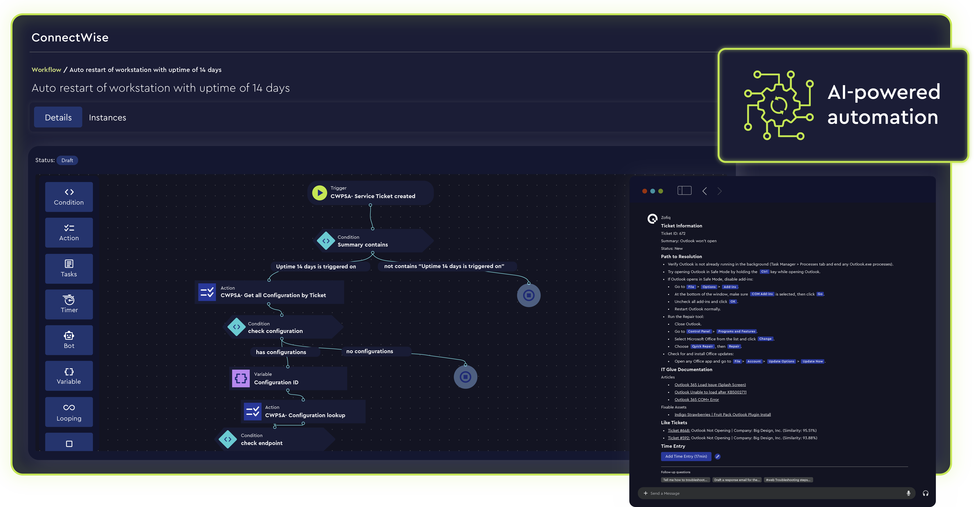Select the Bot block in sidebar
The image size is (980, 507).
click(69, 340)
